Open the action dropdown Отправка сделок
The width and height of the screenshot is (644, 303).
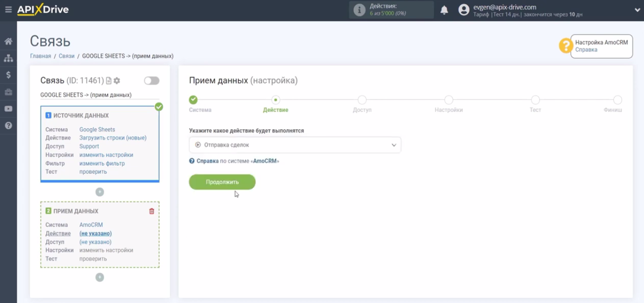295,145
